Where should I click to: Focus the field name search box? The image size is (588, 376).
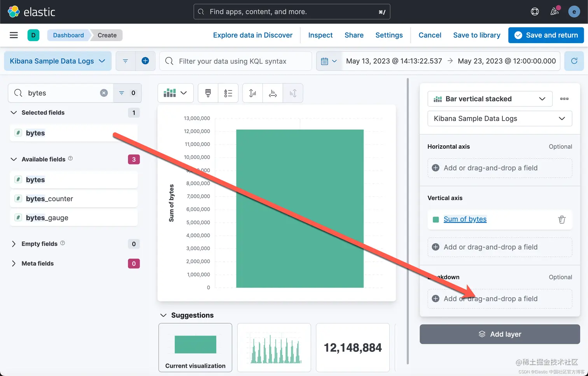[x=61, y=93]
